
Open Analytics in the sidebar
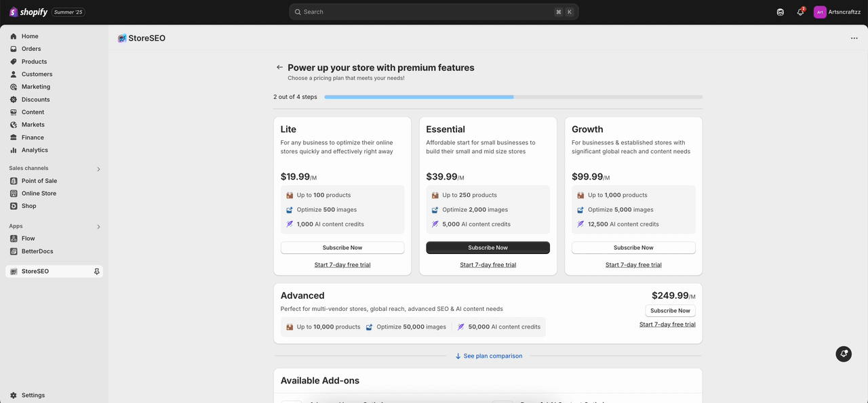coord(54,150)
